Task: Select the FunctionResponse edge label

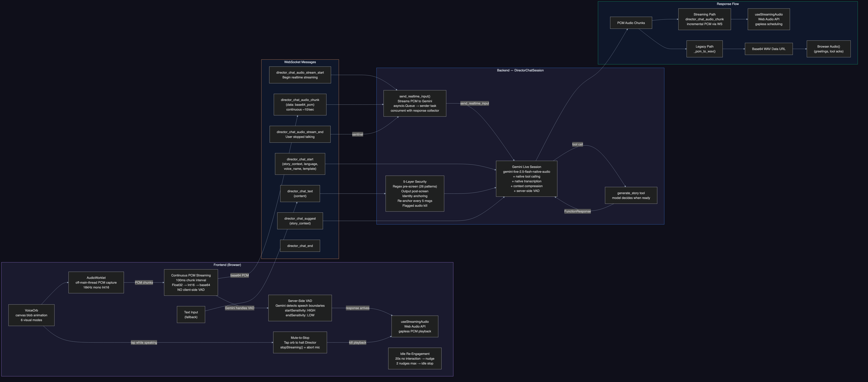Action: coord(577,211)
